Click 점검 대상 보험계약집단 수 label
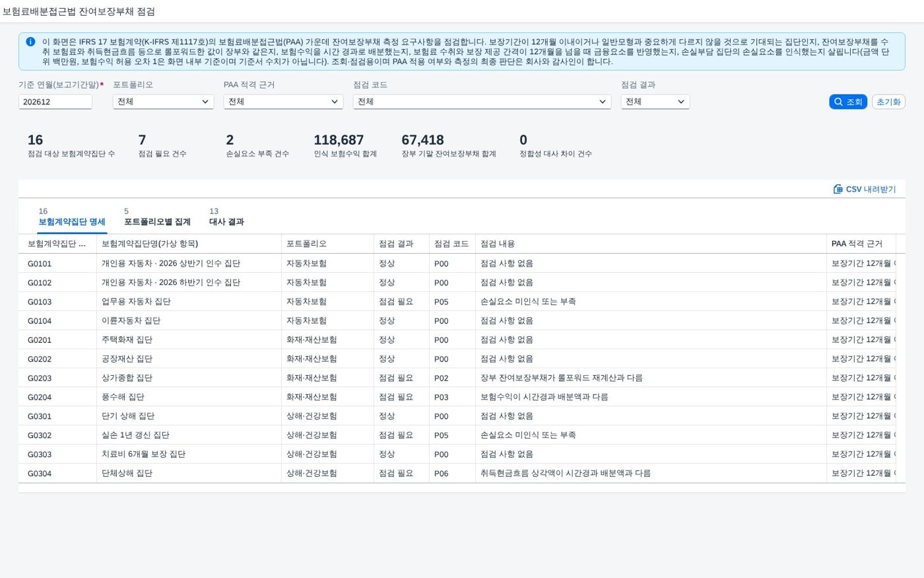924x578 pixels. click(71, 154)
